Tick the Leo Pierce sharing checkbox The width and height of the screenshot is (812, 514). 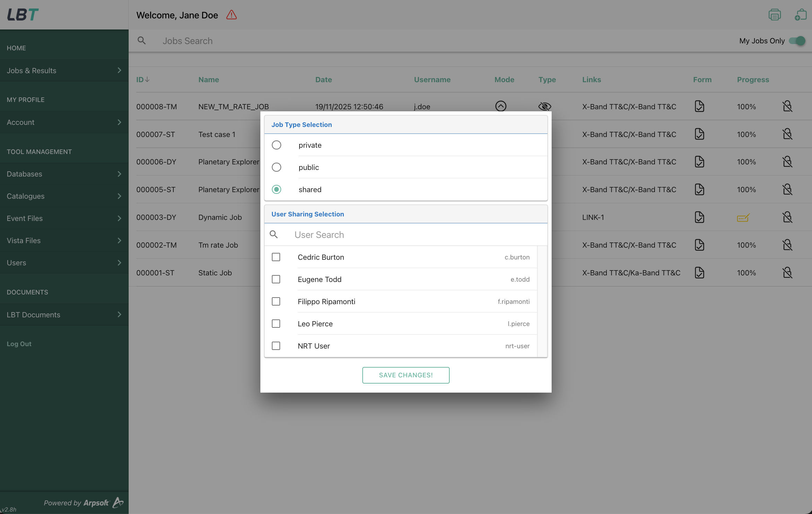(276, 324)
